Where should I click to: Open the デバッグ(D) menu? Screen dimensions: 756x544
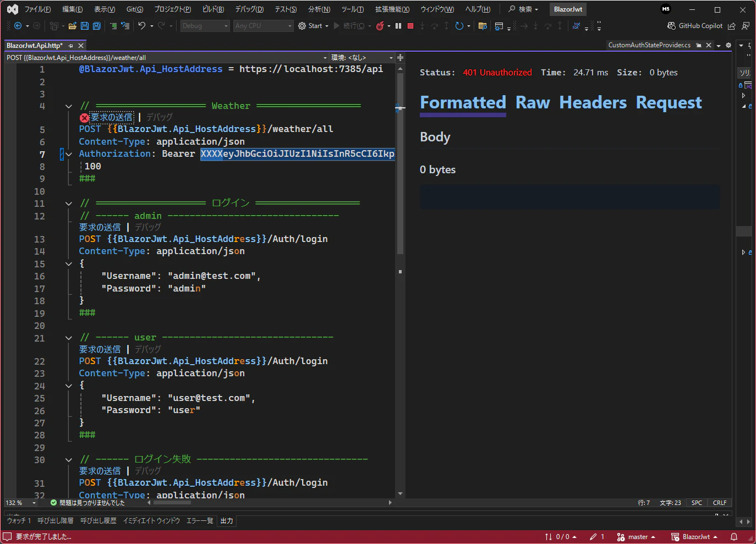pyautogui.click(x=249, y=9)
